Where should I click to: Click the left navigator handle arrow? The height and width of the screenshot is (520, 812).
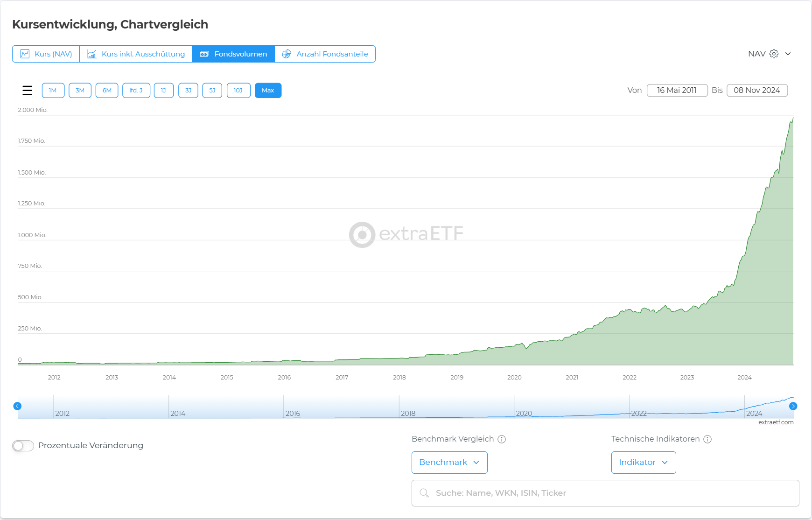(x=17, y=406)
